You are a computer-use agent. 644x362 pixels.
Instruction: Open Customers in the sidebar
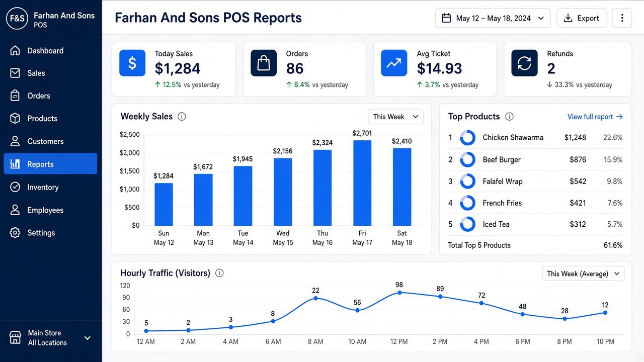pos(50,141)
